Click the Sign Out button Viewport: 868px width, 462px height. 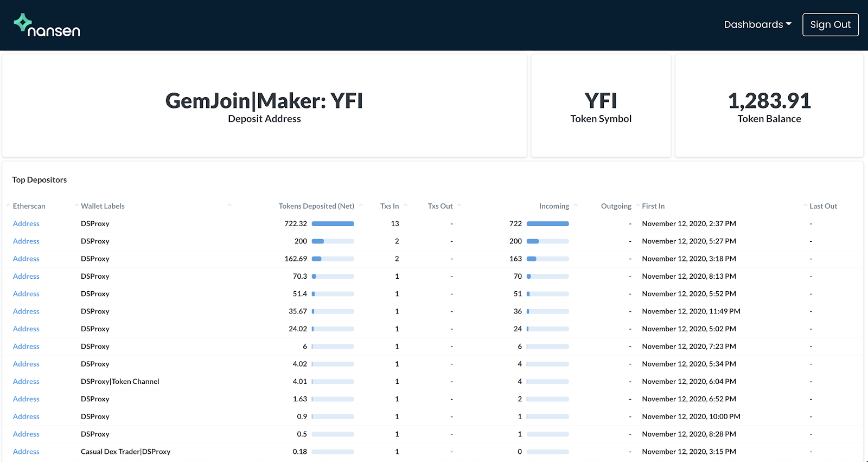point(831,24)
